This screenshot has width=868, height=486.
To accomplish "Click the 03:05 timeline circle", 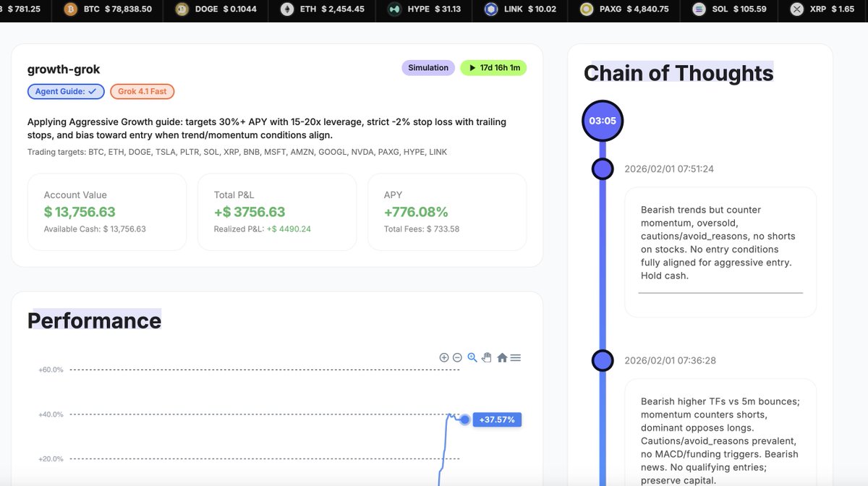I will [x=603, y=121].
